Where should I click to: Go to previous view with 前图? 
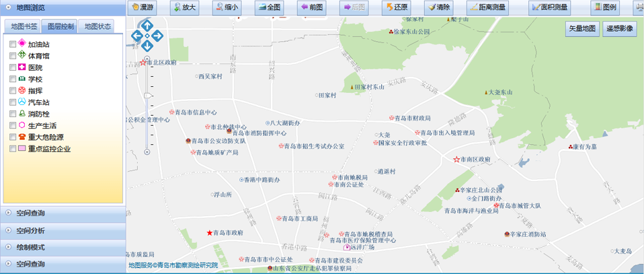click(312, 7)
